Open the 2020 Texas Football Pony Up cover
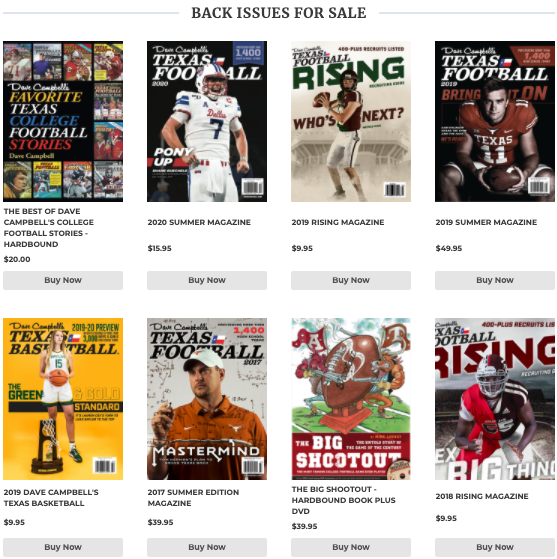The image size is (557, 559). tap(207, 121)
